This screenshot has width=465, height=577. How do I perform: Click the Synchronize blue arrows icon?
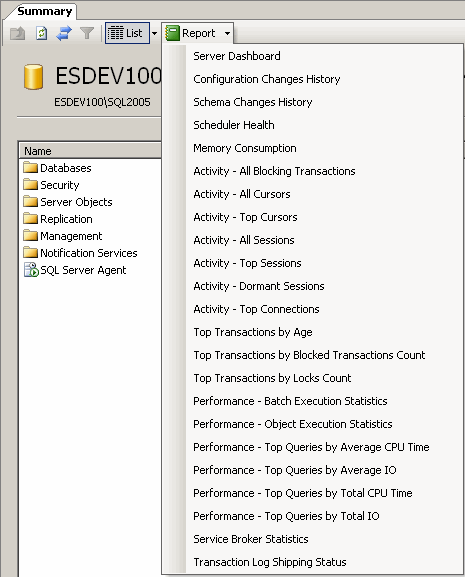(64, 33)
